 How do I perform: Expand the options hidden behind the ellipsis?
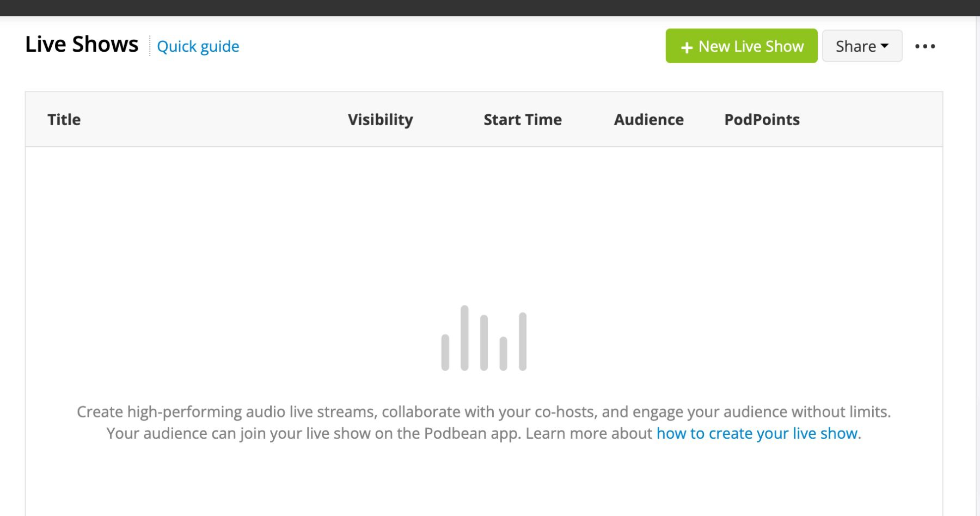pos(926,46)
